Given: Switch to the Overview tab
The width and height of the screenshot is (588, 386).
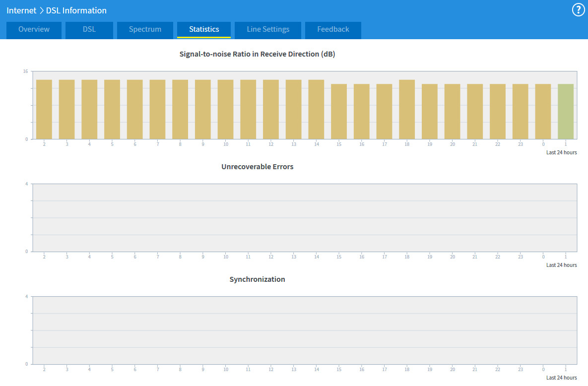Looking at the screenshot, I should [x=34, y=30].
